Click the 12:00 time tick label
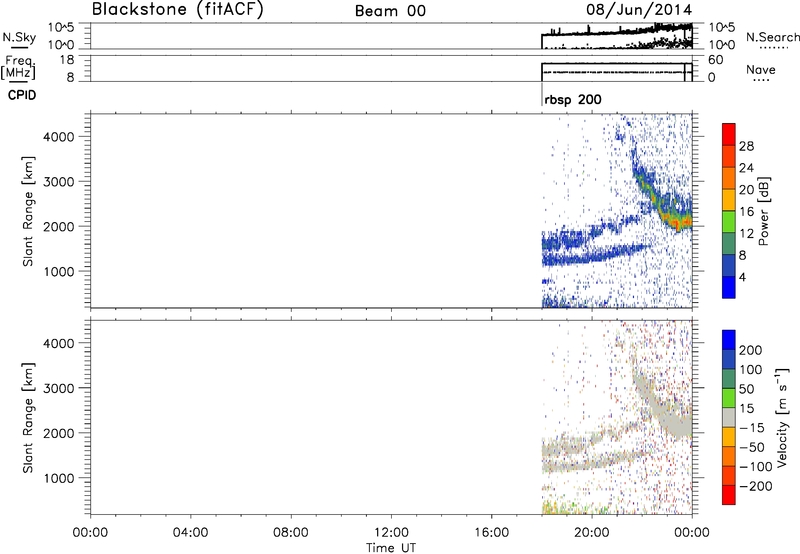The image size is (800, 554). click(391, 533)
